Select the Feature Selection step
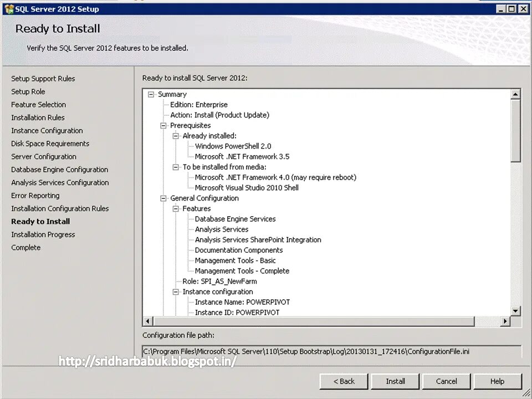532x399 pixels. tap(39, 105)
